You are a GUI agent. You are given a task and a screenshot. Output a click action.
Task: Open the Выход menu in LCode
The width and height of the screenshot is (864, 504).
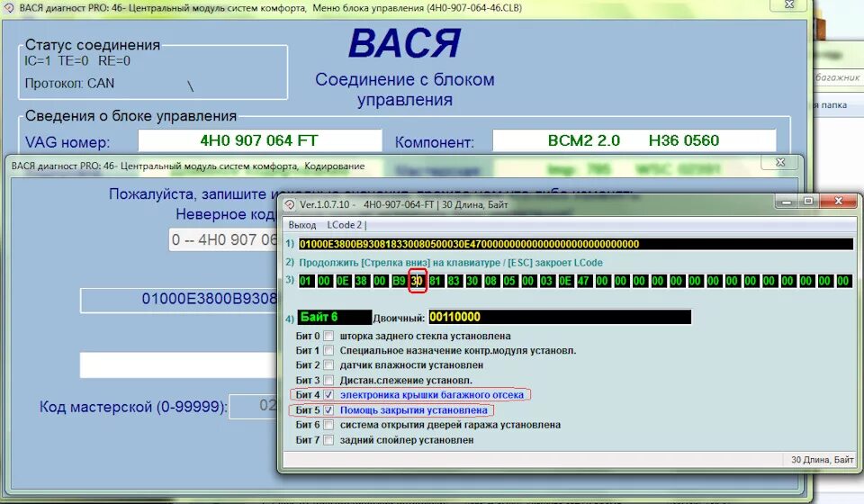302,225
